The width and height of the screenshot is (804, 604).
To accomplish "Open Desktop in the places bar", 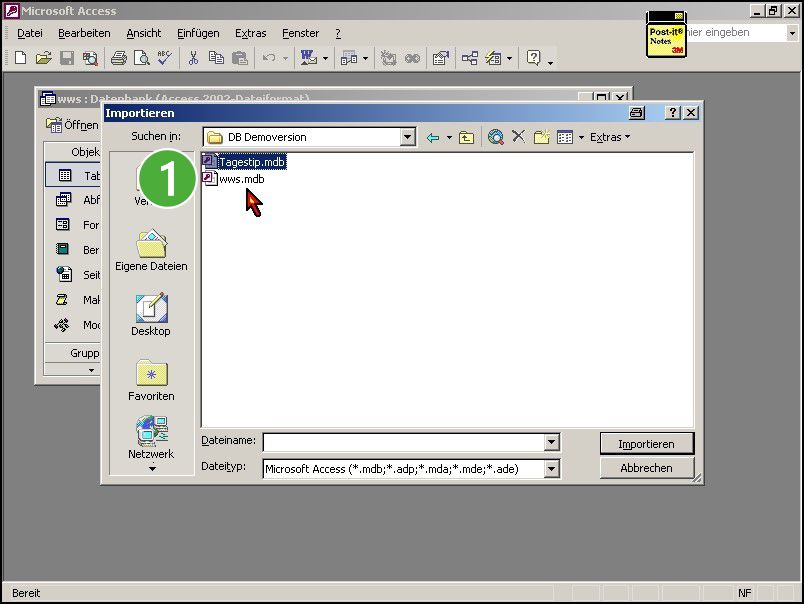I will click(x=151, y=315).
